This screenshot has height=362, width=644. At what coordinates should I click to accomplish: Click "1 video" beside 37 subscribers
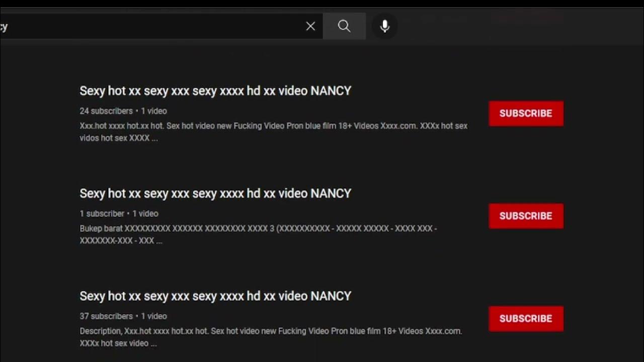pyautogui.click(x=154, y=316)
